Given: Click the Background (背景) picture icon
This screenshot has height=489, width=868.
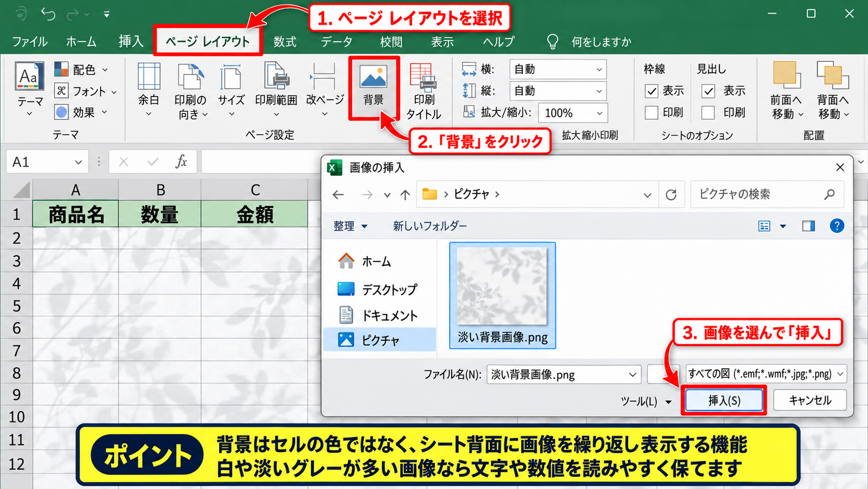Looking at the screenshot, I should coord(374,76).
